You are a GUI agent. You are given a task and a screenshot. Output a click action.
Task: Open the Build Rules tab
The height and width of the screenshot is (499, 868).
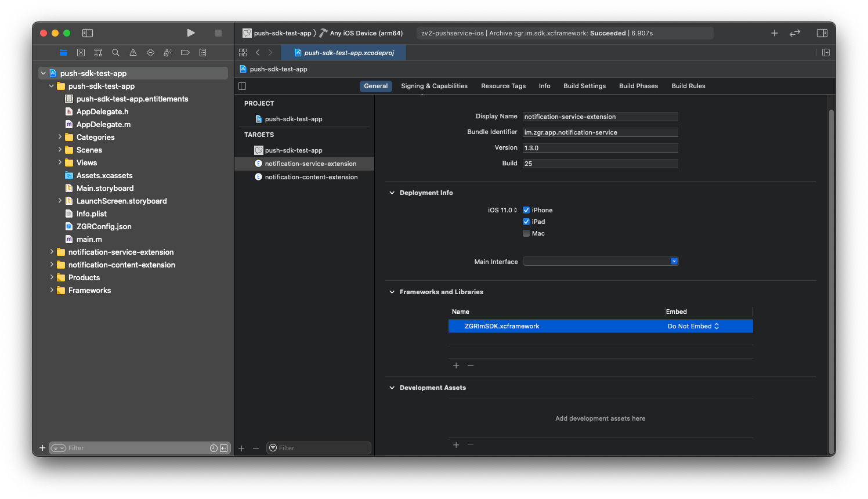point(688,86)
